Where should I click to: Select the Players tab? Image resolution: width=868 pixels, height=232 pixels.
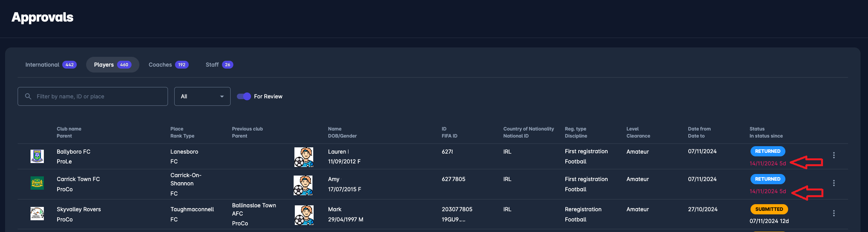[112, 65]
